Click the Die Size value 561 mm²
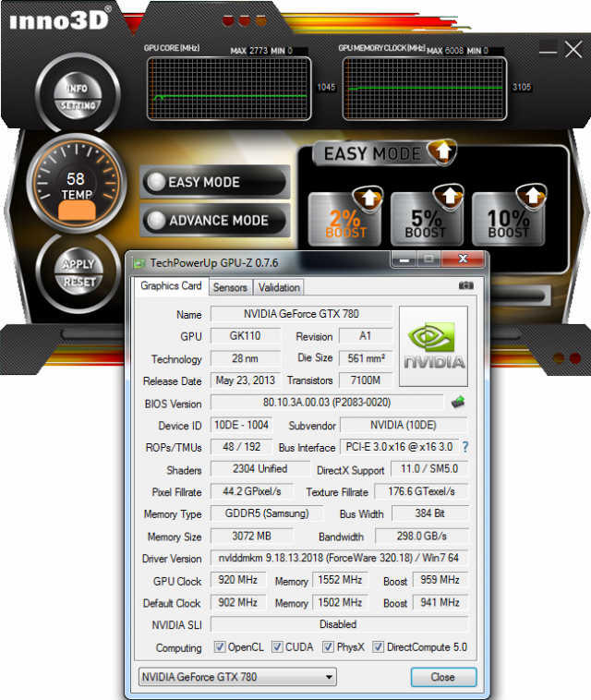Viewport: 591px width, 700px height. pos(366,358)
